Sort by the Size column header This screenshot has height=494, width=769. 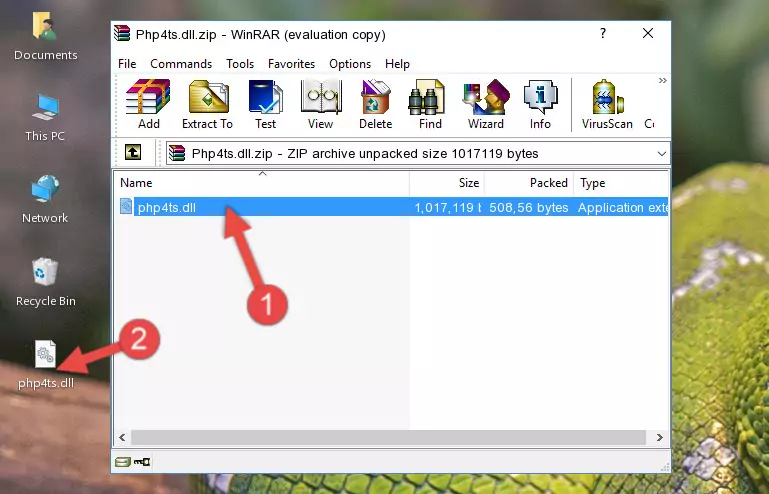447,182
